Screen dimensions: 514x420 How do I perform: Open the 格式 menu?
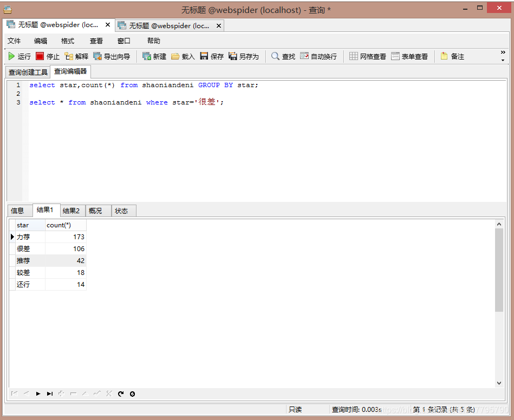pos(68,41)
